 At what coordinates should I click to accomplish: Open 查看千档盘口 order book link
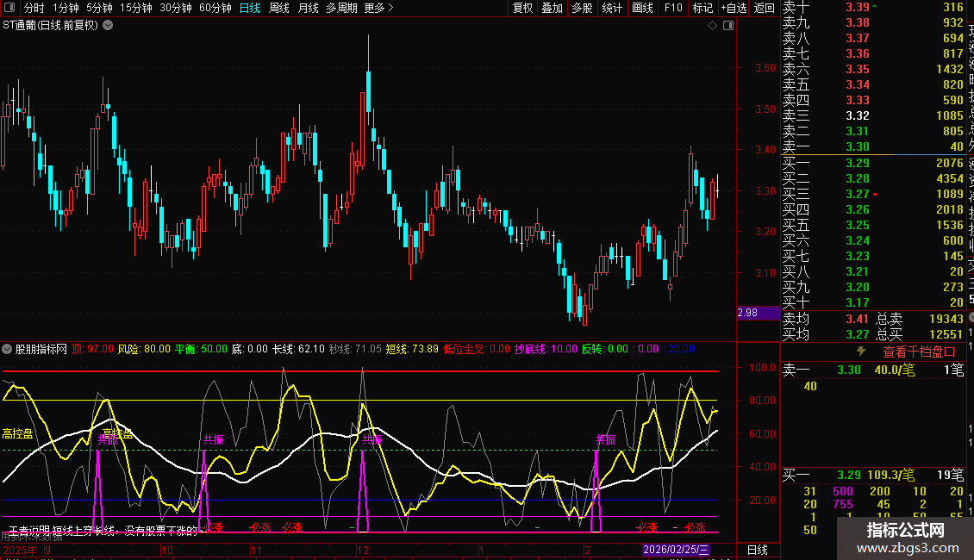tap(919, 352)
